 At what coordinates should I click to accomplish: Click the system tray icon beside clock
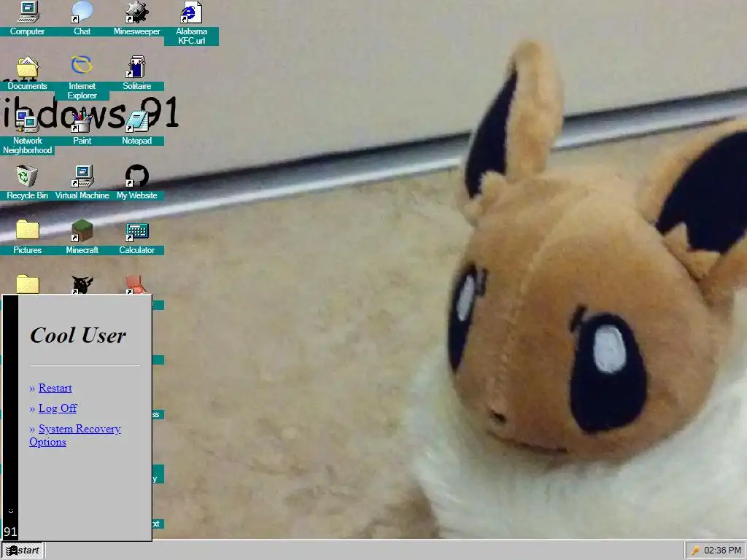point(695,551)
